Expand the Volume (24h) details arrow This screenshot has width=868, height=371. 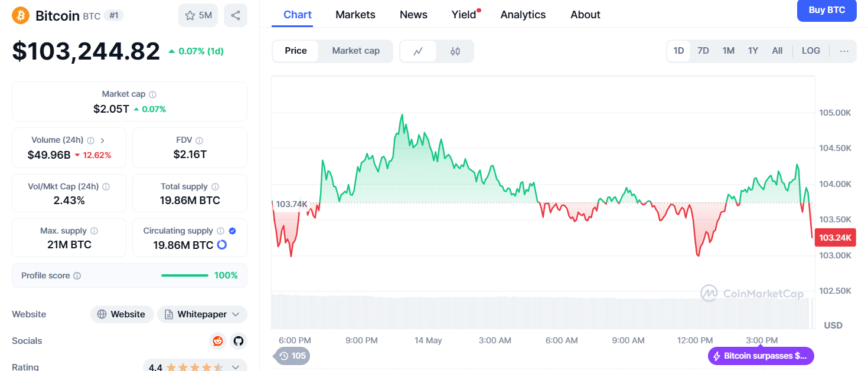point(102,140)
